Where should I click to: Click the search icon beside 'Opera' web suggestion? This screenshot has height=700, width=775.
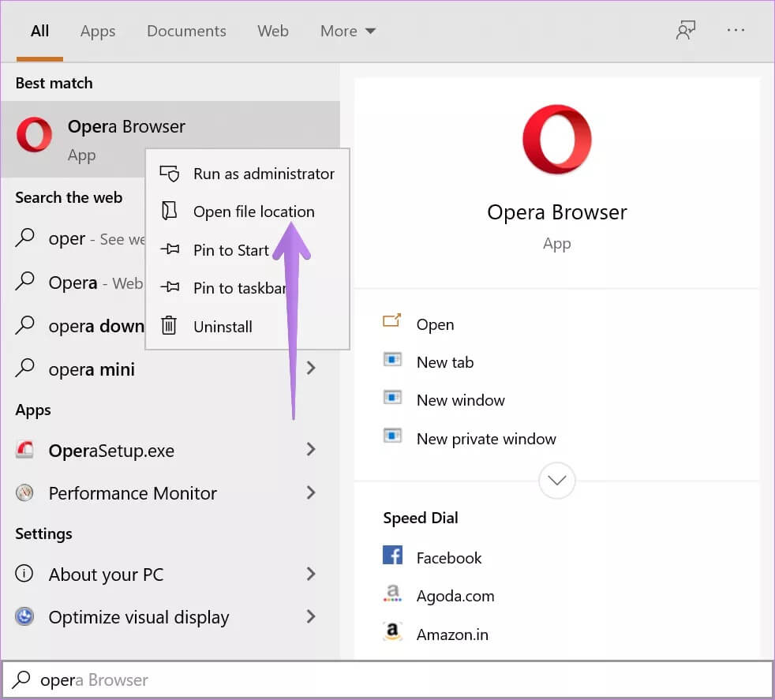24,281
